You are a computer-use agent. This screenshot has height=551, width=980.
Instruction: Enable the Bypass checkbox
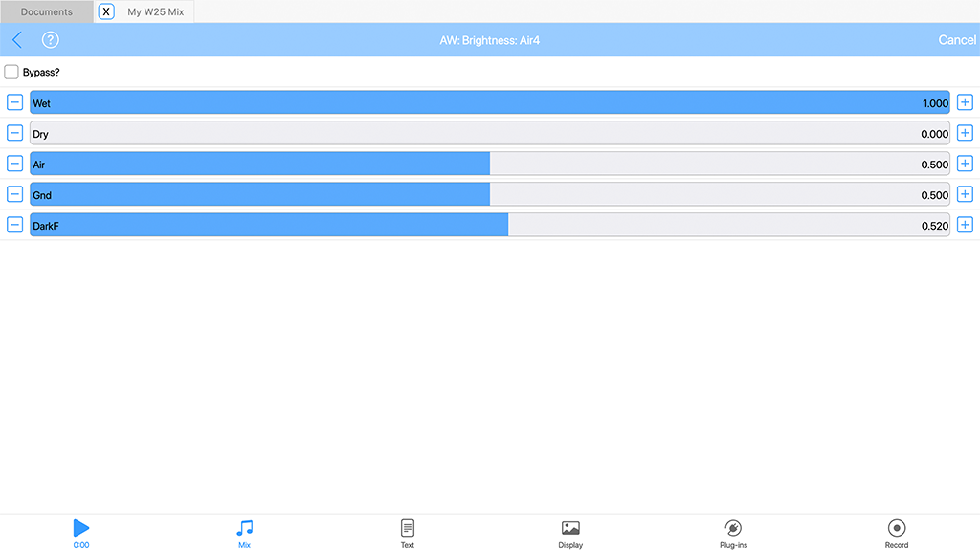pyautogui.click(x=12, y=72)
